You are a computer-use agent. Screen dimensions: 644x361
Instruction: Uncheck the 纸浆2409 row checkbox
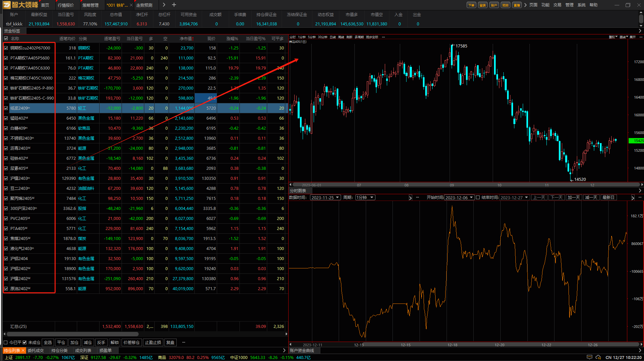[6, 108]
